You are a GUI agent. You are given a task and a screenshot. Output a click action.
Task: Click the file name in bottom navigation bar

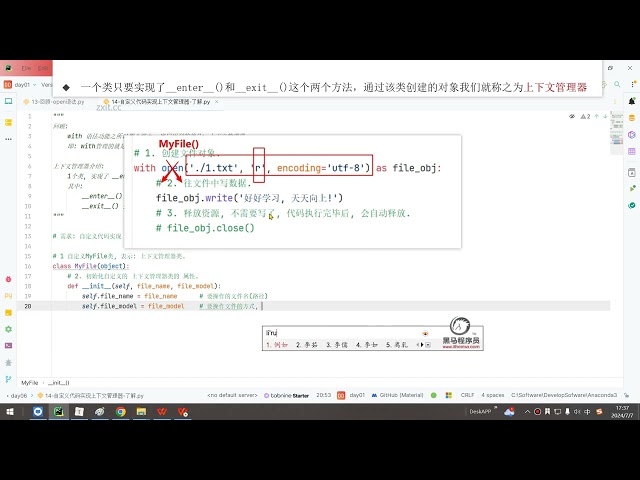[91, 396]
